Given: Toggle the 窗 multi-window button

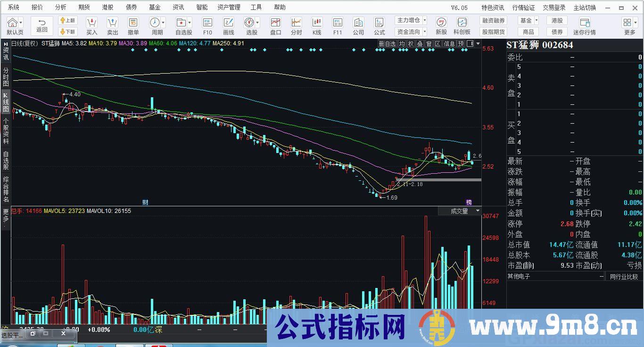Looking at the screenshot, I should 429,43.
